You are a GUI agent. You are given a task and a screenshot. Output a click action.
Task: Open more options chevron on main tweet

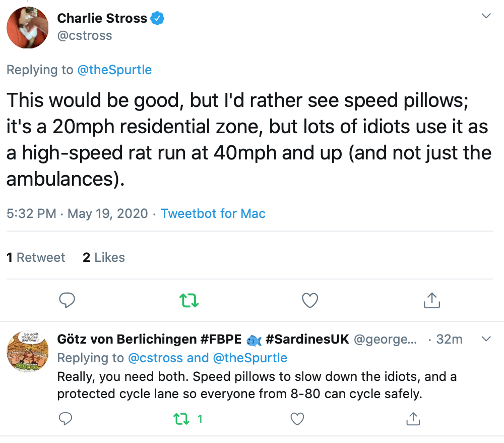pos(486,16)
